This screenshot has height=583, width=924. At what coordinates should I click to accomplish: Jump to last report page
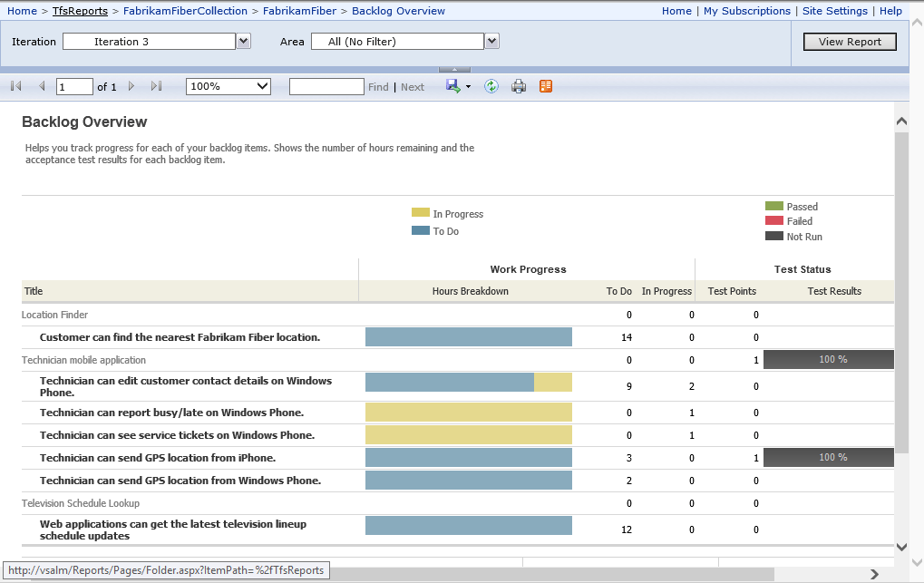pos(156,86)
